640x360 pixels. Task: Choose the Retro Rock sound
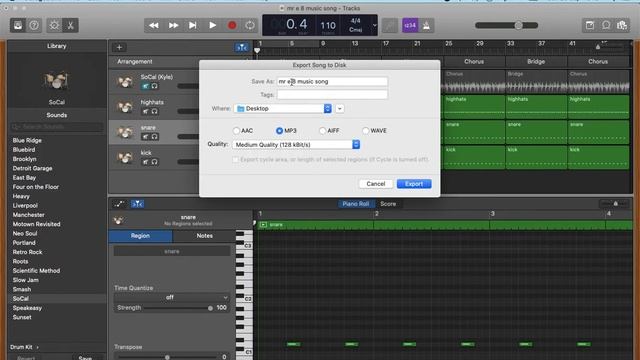27,252
